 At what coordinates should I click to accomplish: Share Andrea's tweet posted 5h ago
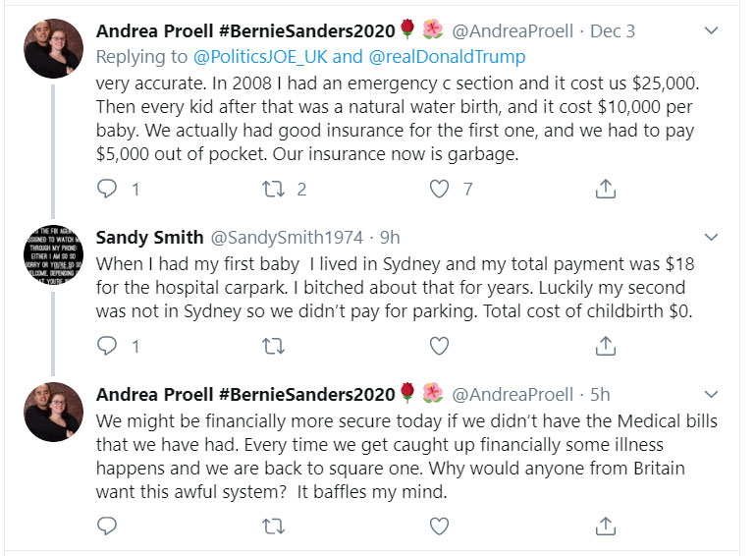point(606,528)
